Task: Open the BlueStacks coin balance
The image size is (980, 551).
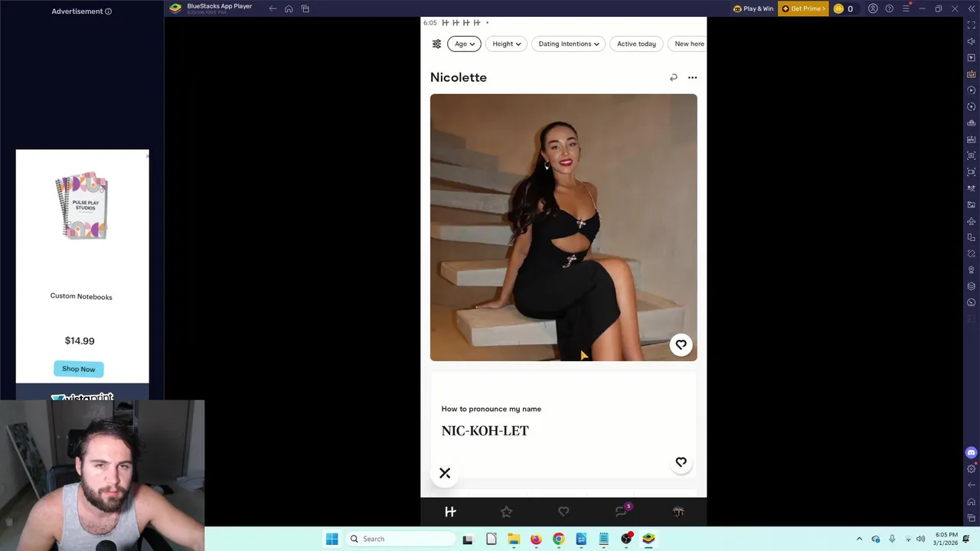Action: [x=843, y=8]
